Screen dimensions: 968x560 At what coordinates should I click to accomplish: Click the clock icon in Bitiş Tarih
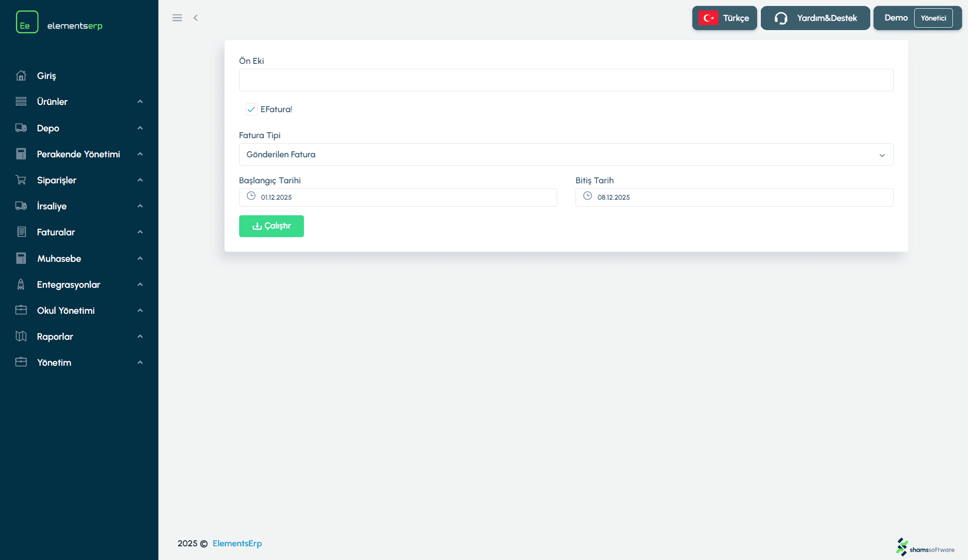587,196
